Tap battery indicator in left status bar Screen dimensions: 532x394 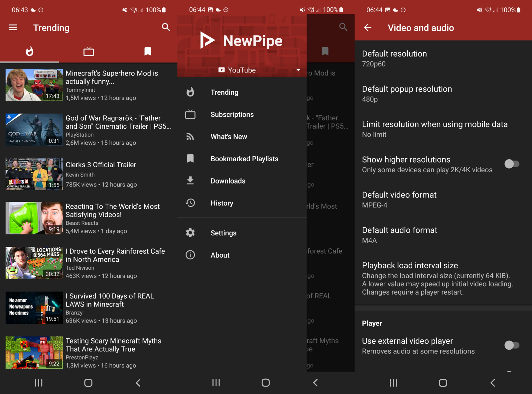click(x=164, y=10)
